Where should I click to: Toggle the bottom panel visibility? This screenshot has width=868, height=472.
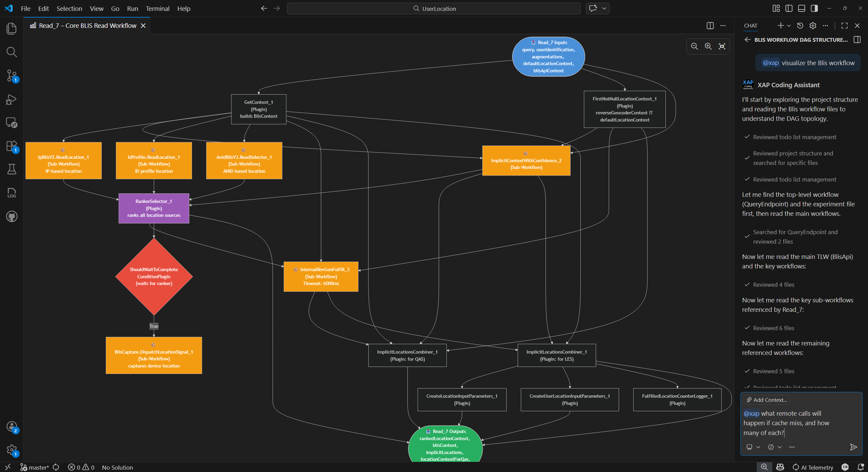coord(802,8)
